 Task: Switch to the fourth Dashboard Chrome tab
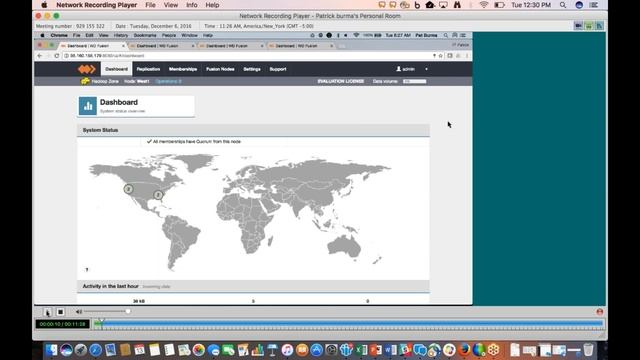pos(300,46)
